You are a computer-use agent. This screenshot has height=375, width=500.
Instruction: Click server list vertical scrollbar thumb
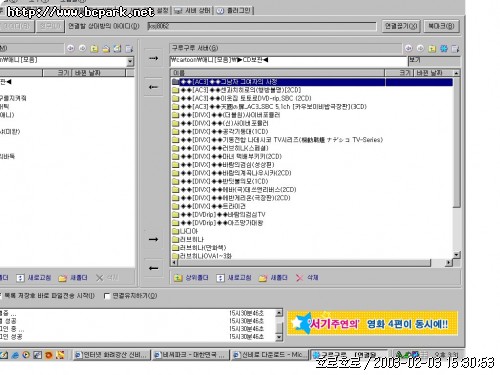(457, 143)
